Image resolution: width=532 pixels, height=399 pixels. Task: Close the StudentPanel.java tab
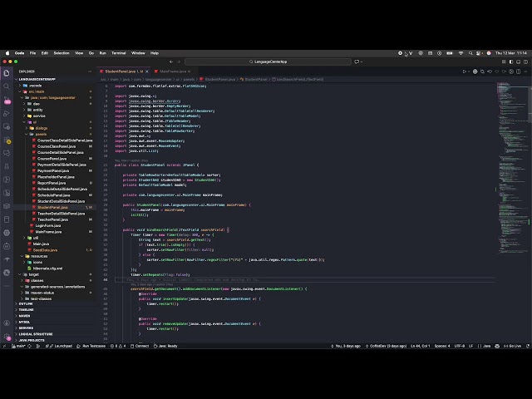click(147, 71)
